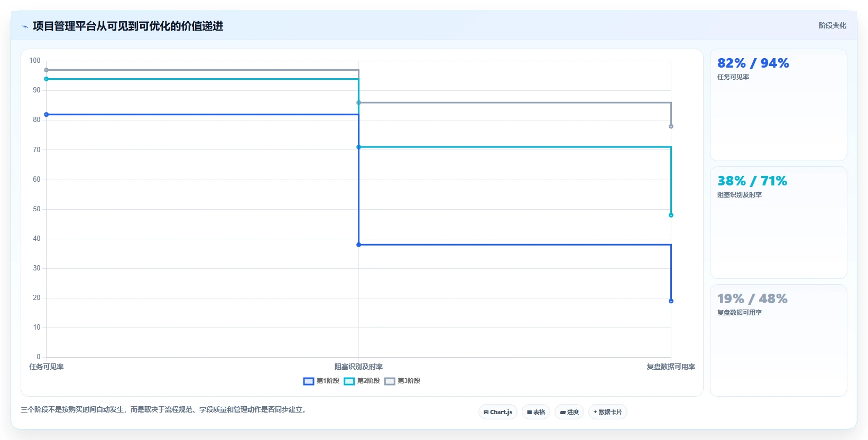Click 阻塞识别及时率 x-axis label
The height and width of the screenshot is (440, 868).
[358, 367]
